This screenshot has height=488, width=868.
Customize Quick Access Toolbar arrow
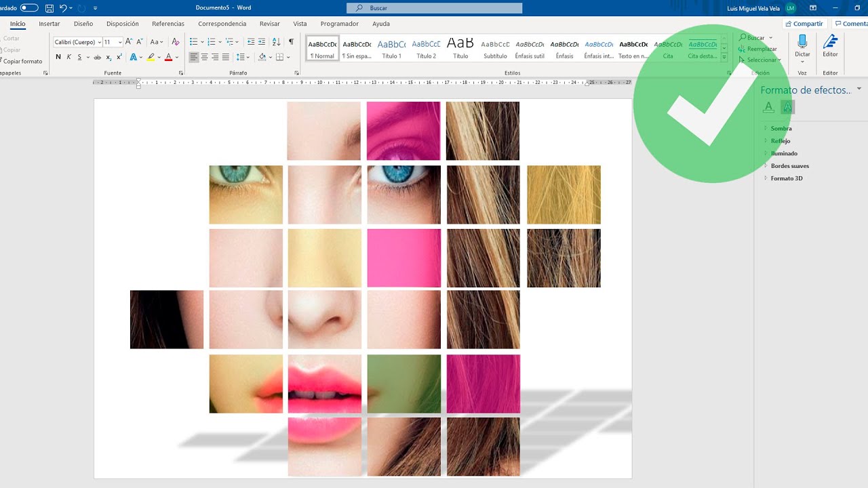[x=95, y=8]
